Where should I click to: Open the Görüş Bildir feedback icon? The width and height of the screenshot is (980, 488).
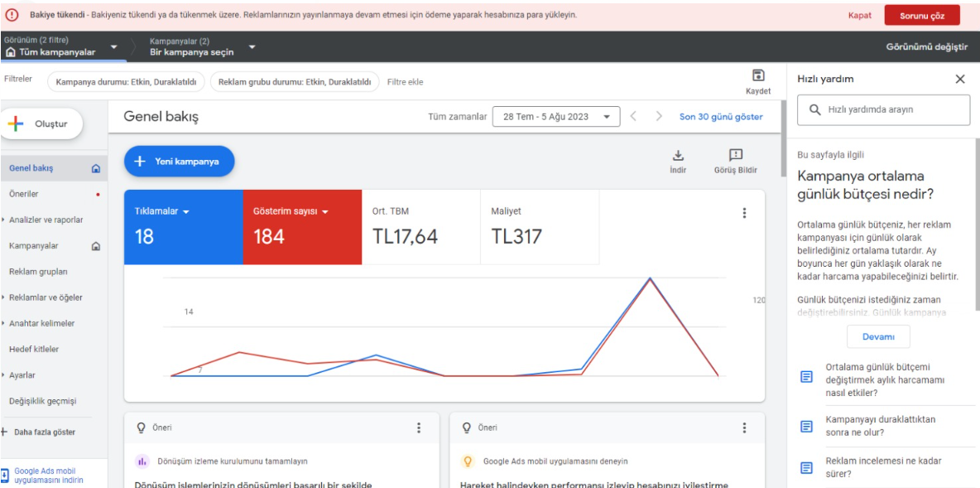point(736,155)
